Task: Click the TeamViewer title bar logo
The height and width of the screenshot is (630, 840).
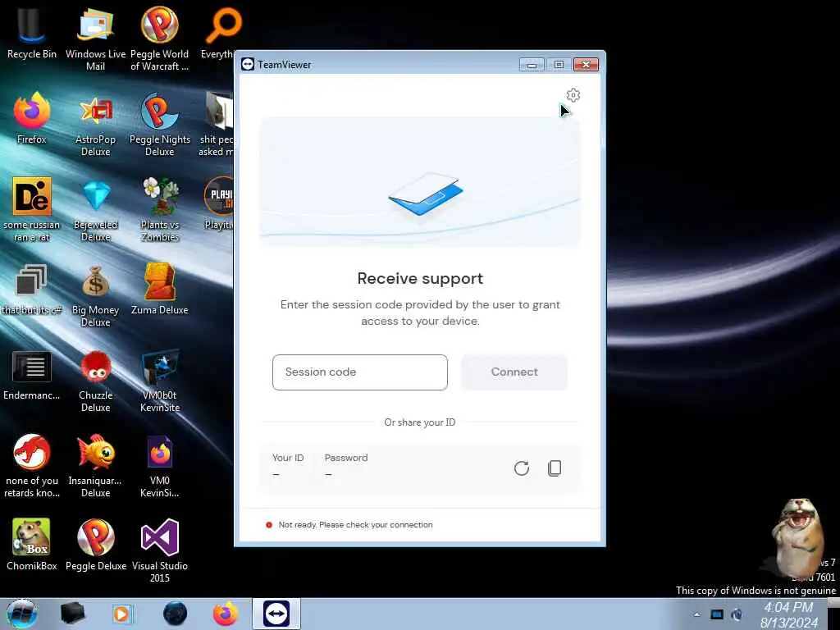Action: pos(247,64)
